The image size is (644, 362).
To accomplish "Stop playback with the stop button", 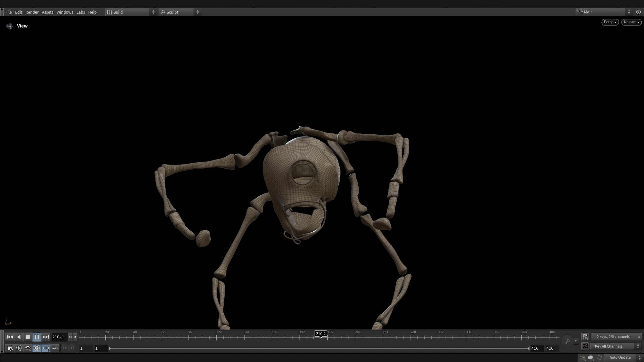I will [x=28, y=337].
